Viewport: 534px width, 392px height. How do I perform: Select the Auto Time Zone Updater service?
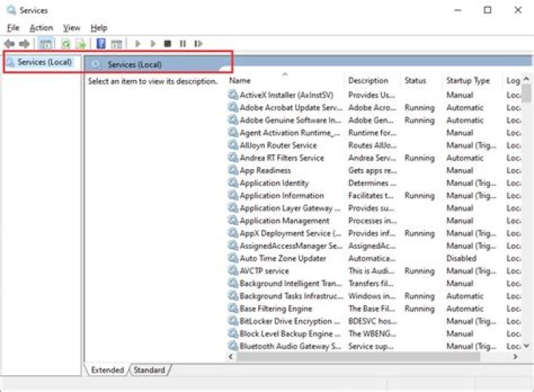pyautogui.click(x=283, y=259)
